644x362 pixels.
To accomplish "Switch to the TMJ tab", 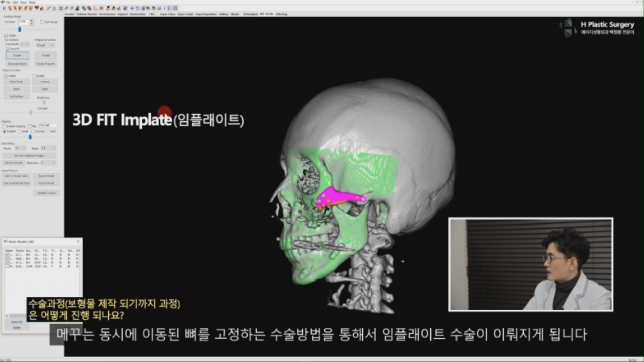I will tap(152, 14).
